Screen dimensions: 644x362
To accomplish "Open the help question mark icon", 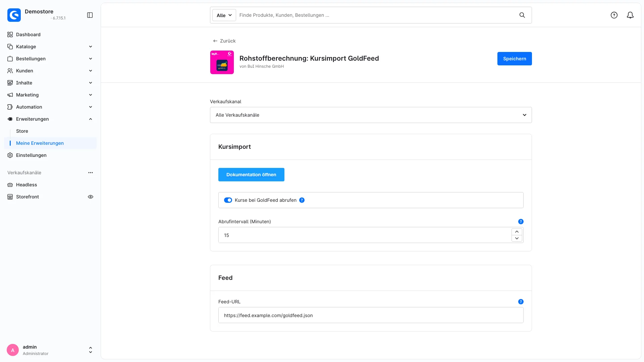I will (614, 15).
